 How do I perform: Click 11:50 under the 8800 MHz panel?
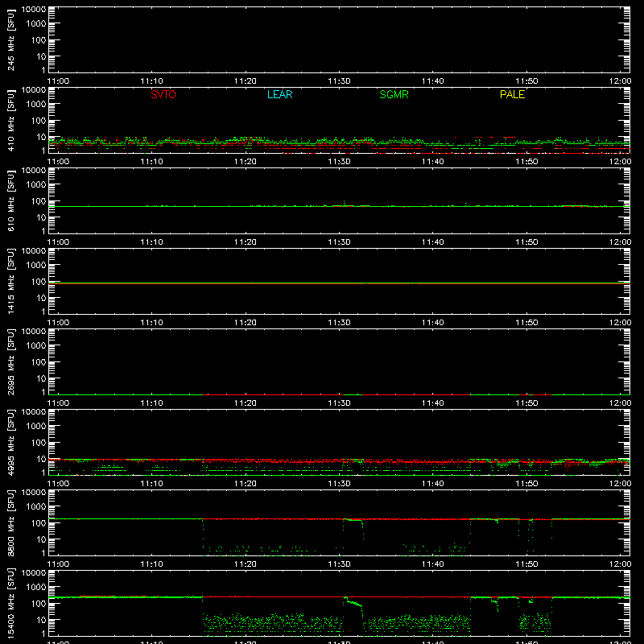coord(526,564)
